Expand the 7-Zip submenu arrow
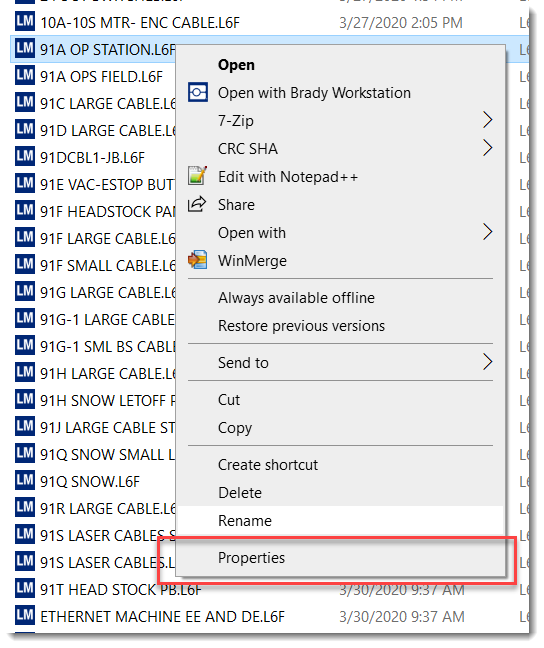Screen dimensions: 544x648 (x=488, y=120)
